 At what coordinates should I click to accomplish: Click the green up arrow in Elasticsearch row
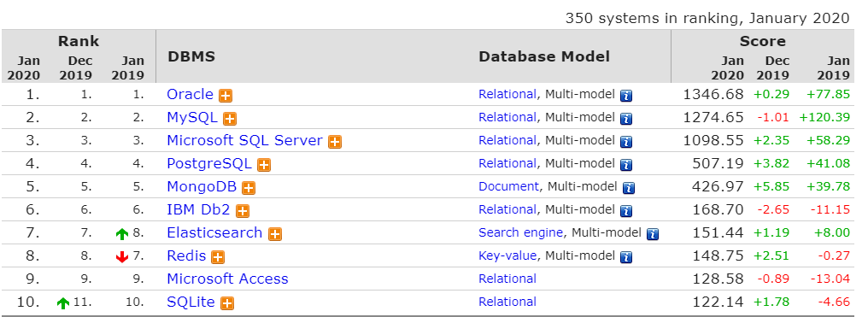pos(122,234)
